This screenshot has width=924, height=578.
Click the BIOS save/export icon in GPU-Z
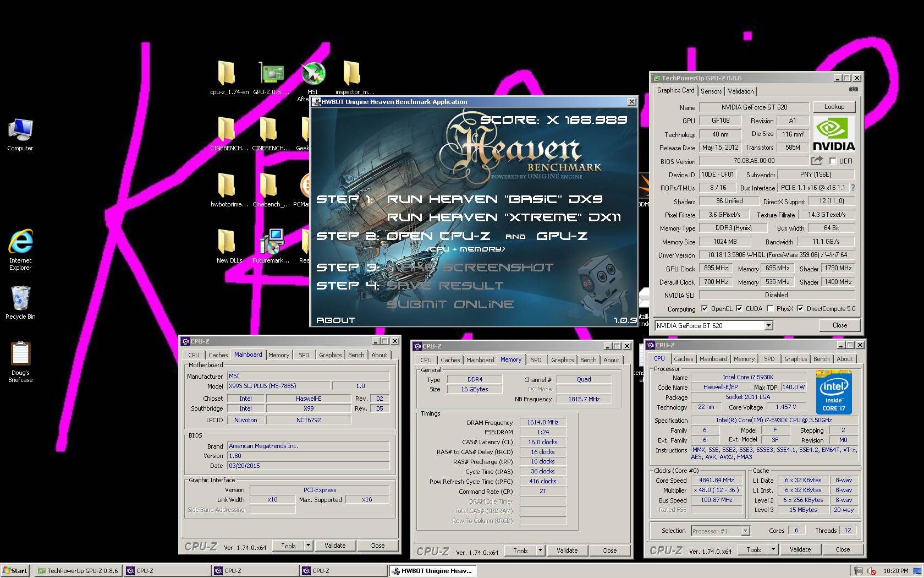tap(817, 161)
